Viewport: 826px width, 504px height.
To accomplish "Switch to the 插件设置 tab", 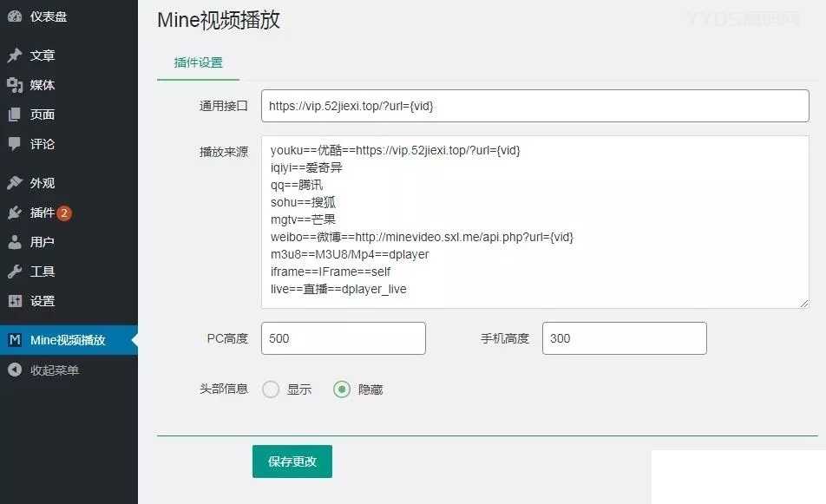I will click(x=198, y=62).
